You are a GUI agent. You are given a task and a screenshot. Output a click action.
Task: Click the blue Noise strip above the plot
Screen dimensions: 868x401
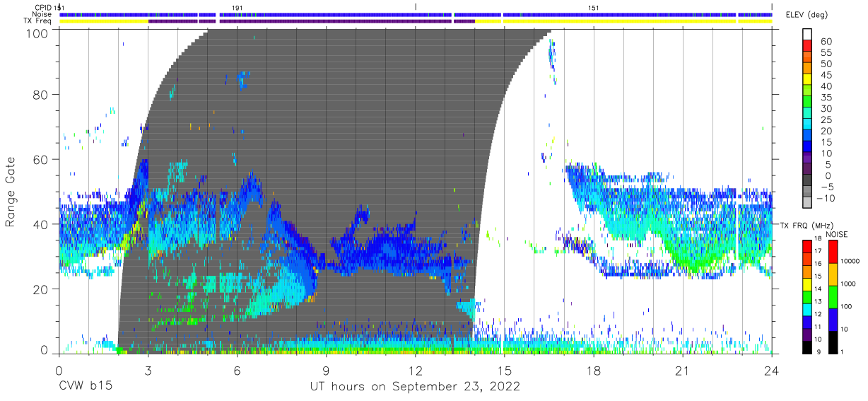416,14
